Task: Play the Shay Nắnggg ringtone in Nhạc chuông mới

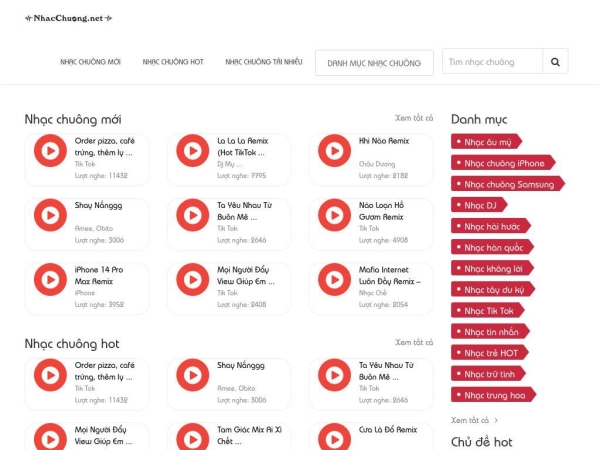Action: [50, 215]
